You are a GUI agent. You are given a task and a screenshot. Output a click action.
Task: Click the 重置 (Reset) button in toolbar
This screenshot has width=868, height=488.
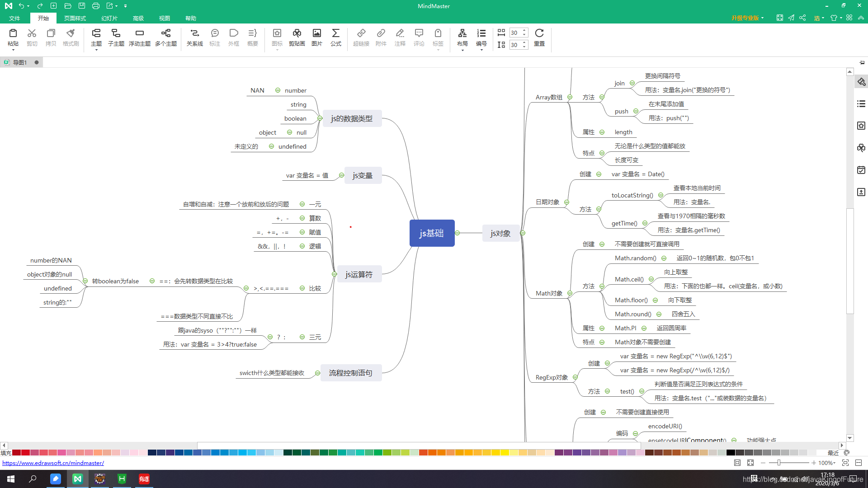[x=539, y=38]
